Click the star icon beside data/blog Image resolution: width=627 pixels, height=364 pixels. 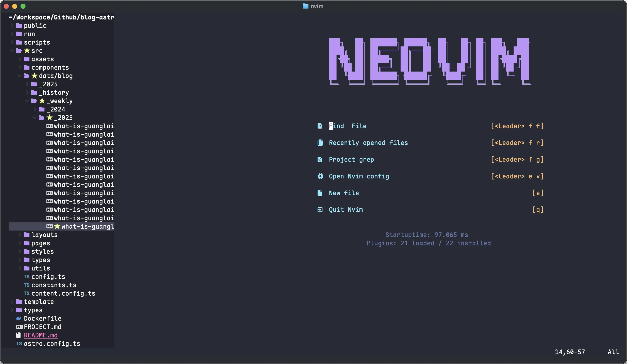[x=34, y=76]
